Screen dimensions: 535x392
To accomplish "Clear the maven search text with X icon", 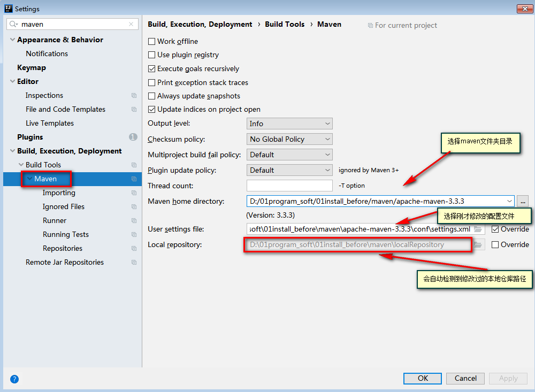I will click(x=131, y=24).
